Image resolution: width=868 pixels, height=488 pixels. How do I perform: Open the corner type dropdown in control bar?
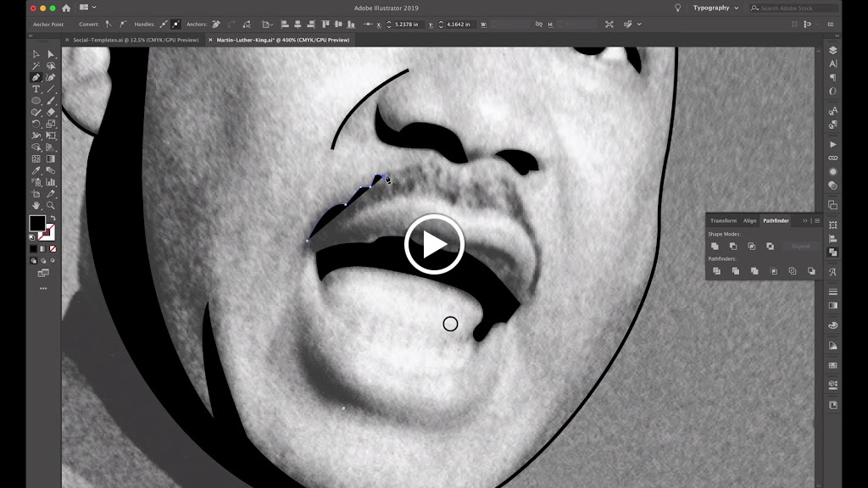coord(268,25)
